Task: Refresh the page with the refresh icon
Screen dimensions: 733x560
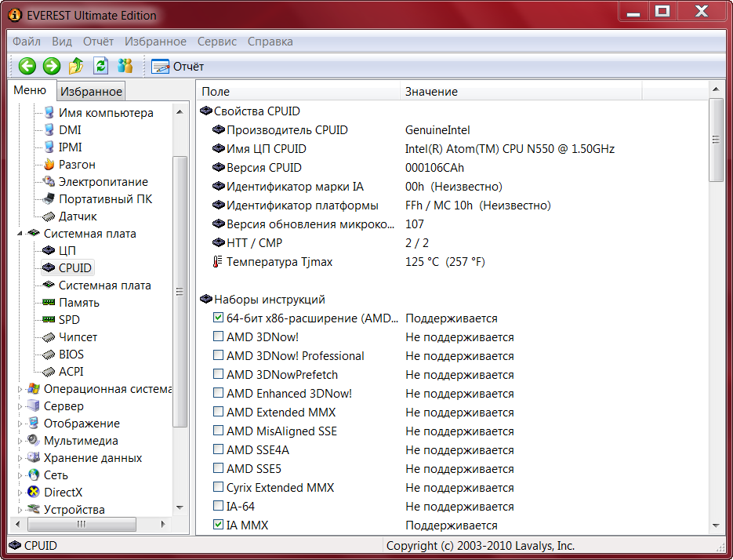Action: click(x=100, y=66)
